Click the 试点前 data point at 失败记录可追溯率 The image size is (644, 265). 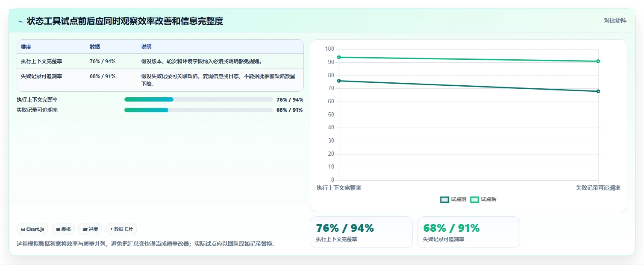(x=598, y=91)
